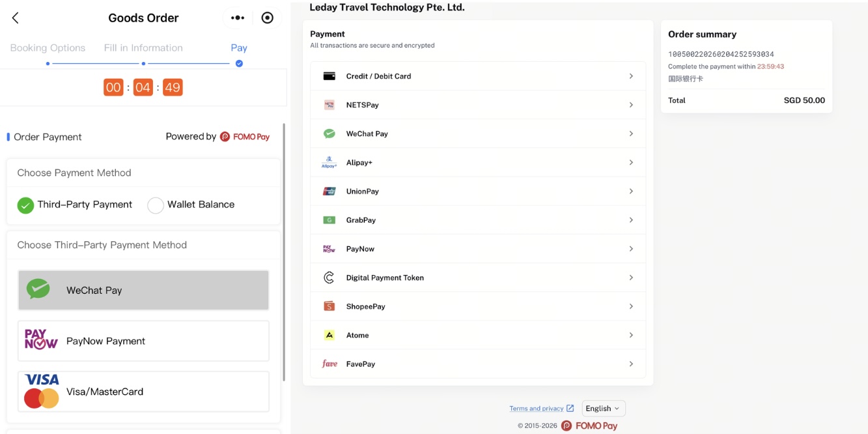Open Terms and privacy link

click(536, 409)
